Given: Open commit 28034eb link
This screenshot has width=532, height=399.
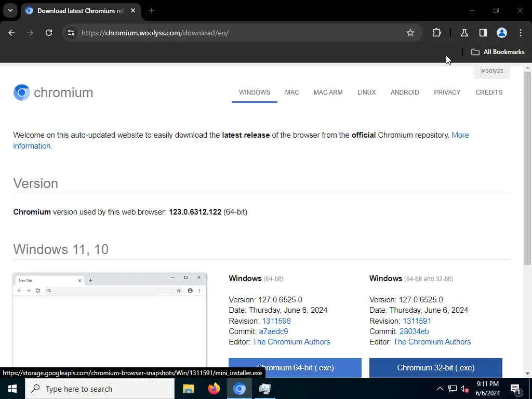Looking at the screenshot, I should (x=414, y=331).
